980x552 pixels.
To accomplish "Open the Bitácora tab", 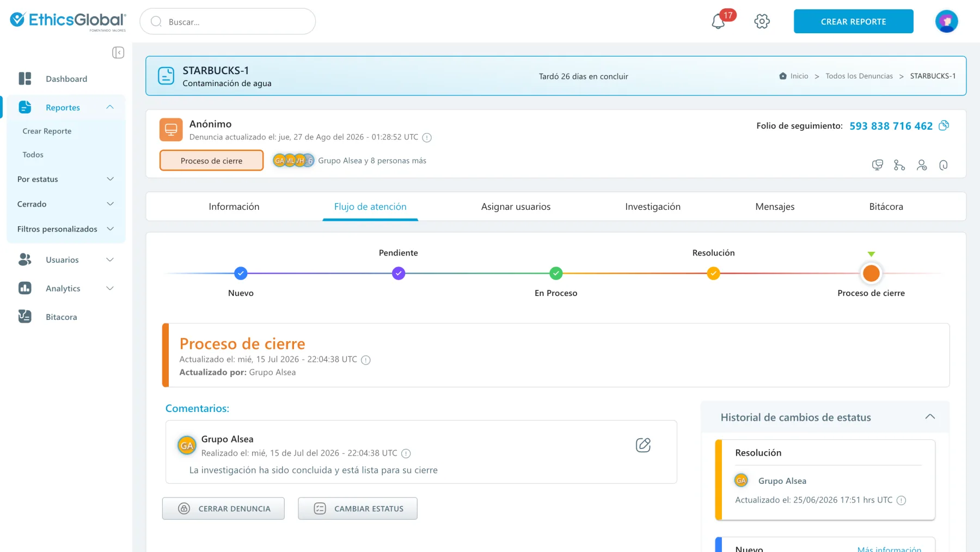I will tap(886, 207).
